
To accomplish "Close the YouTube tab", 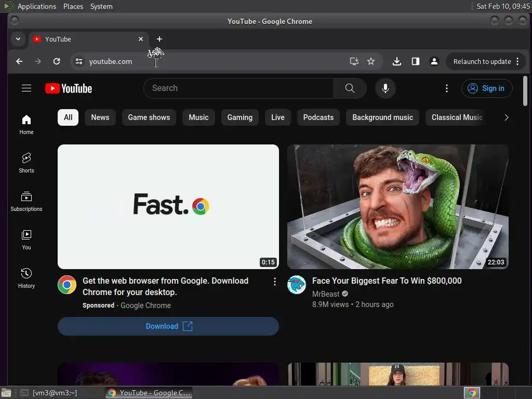I will point(141,39).
